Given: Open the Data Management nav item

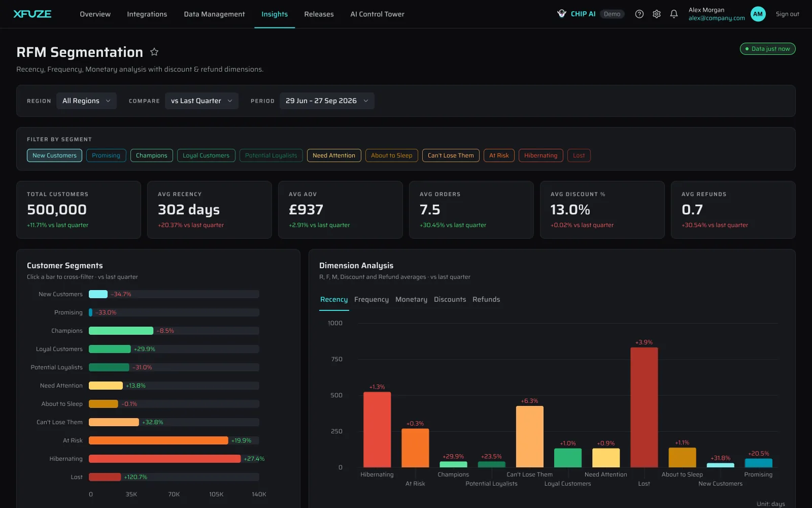Looking at the screenshot, I should click(x=214, y=14).
